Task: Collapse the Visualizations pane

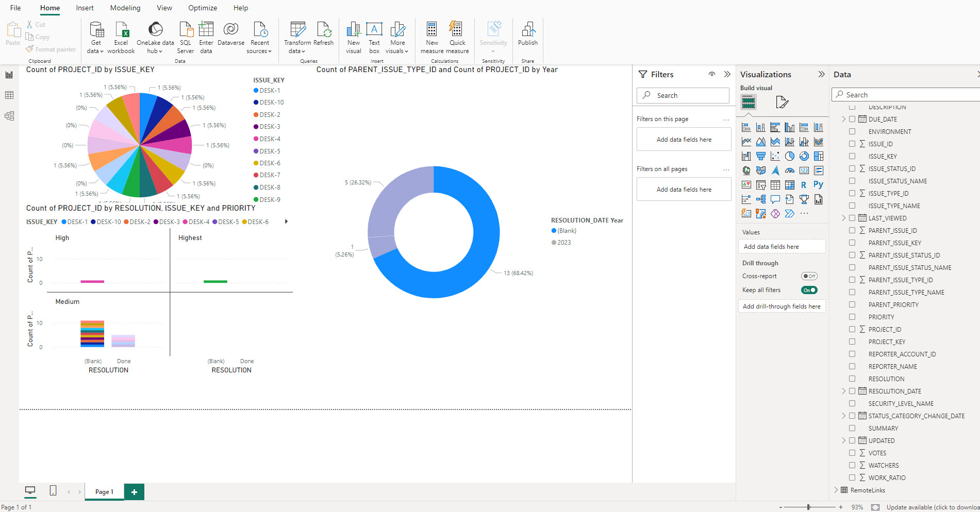Action: tap(821, 75)
